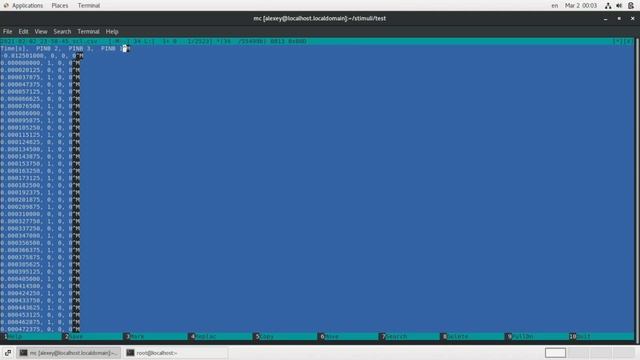The height and width of the screenshot is (360, 640).
Task: Open the Places menu in top panel
Action: click(x=60, y=5)
